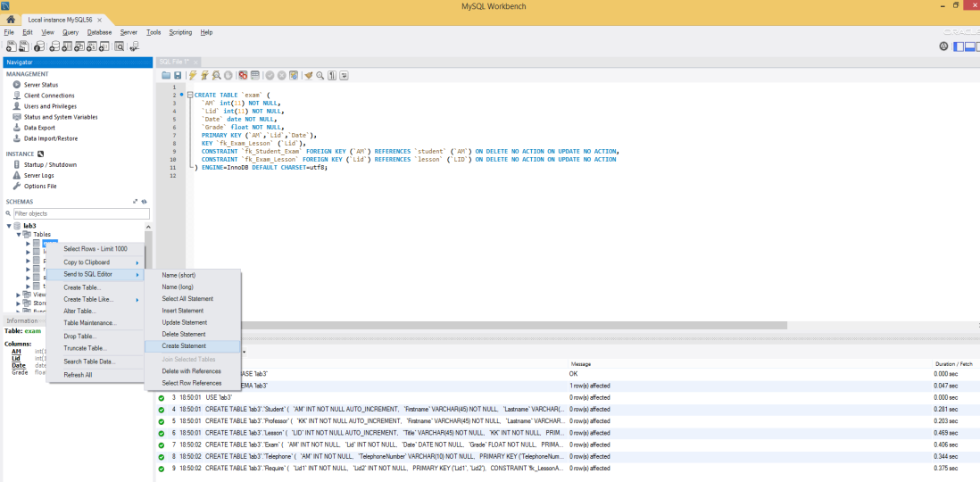Click the create new function icon

coord(104,46)
